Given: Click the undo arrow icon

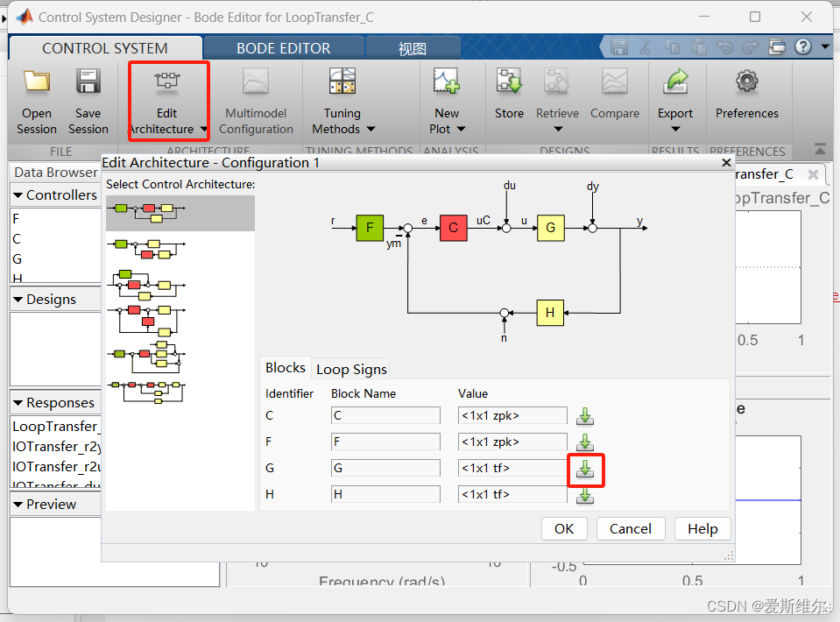Looking at the screenshot, I should [x=725, y=47].
